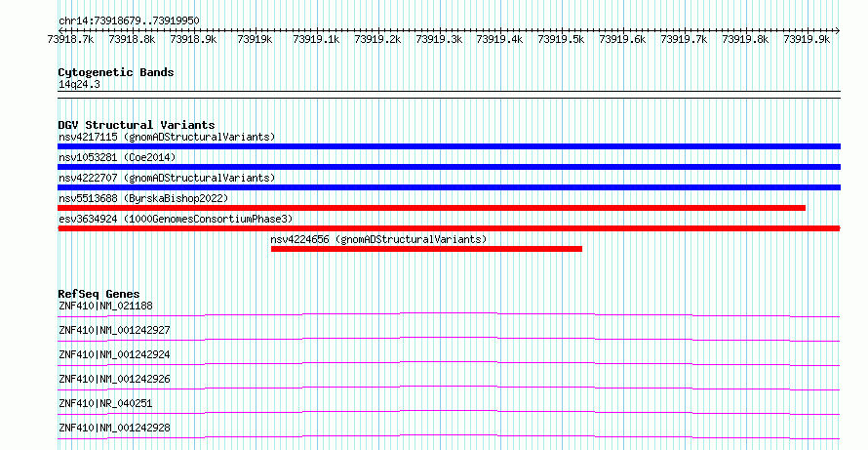868x450 pixels.
Task: Click the 73919.6k ruler tick label
Action: click(623, 39)
